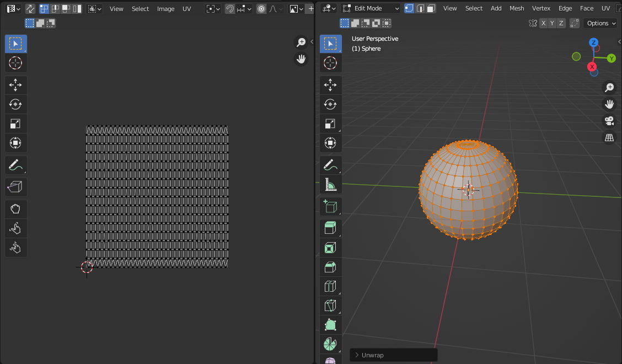622x364 pixels.
Task: Activate the Extrude Region tool
Action: pyautogui.click(x=330, y=228)
